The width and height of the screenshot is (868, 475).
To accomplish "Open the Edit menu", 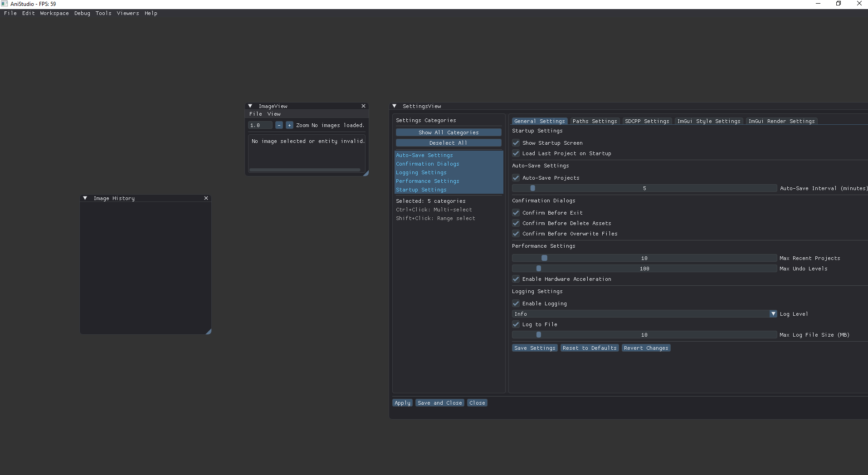I will point(29,13).
